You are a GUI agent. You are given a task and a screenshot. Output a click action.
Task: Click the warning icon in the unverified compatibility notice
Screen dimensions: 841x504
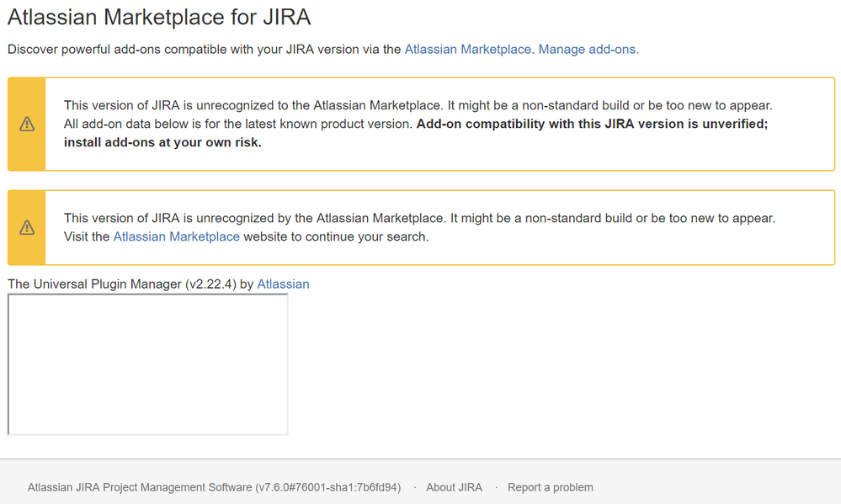click(x=27, y=124)
